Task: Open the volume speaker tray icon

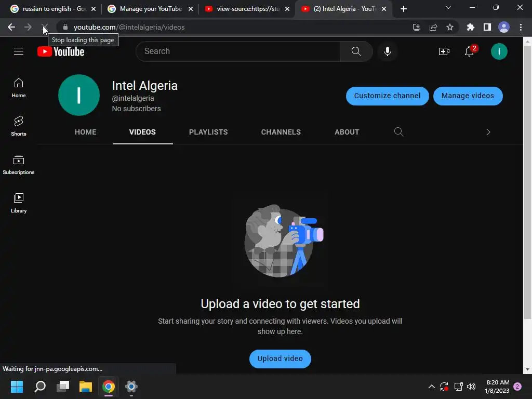Action: [471, 387]
